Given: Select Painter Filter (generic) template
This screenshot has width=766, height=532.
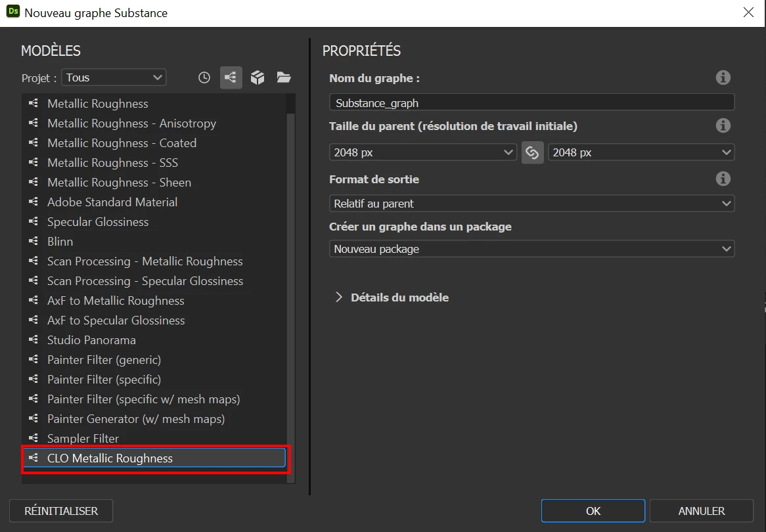Looking at the screenshot, I should [x=154, y=359].
